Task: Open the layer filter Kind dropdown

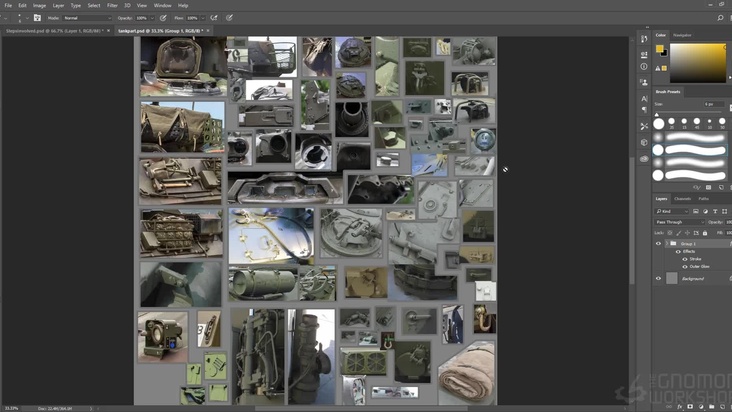Action: [x=672, y=211]
